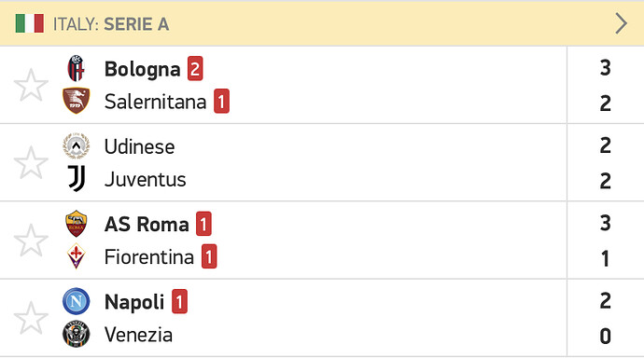Image resolution: width=644 pixels, height=358 pixels.
Task: Toggle favorite star for AS Roma match
Action: 31,241
